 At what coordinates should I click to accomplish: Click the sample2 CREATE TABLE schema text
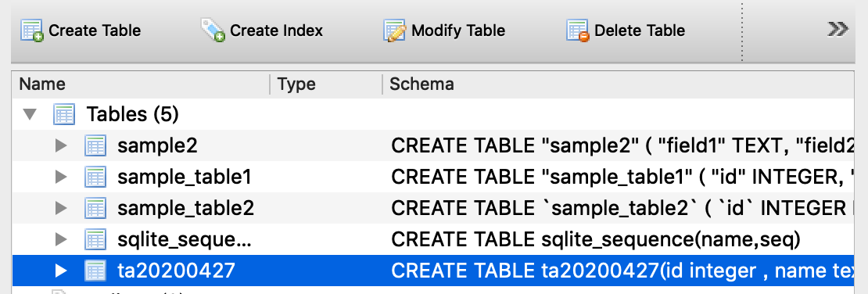[622, 146]
